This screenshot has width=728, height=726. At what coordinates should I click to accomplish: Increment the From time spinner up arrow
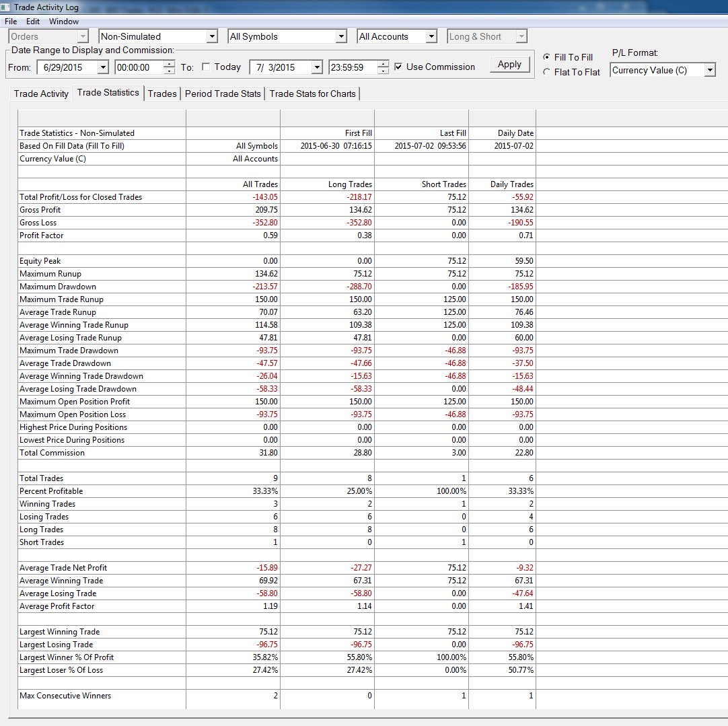(170, 64)
